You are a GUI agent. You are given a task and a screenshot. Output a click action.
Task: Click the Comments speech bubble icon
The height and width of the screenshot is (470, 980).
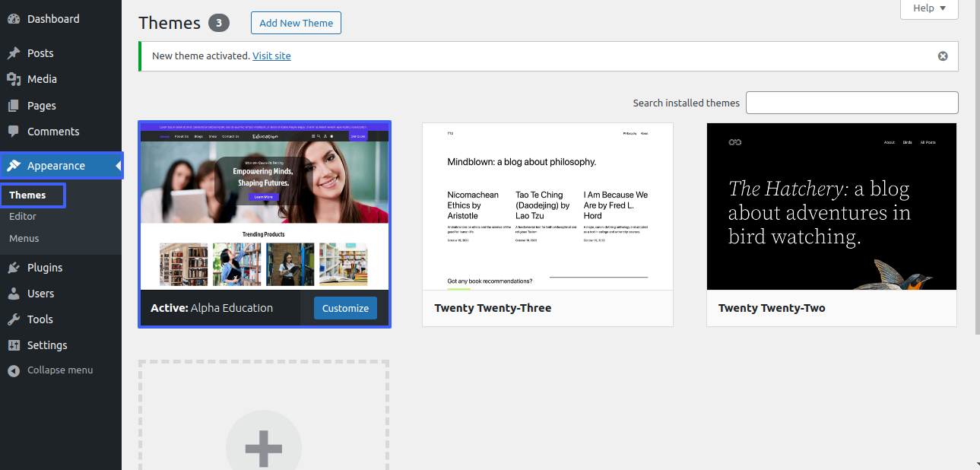(x=14, y=132)
